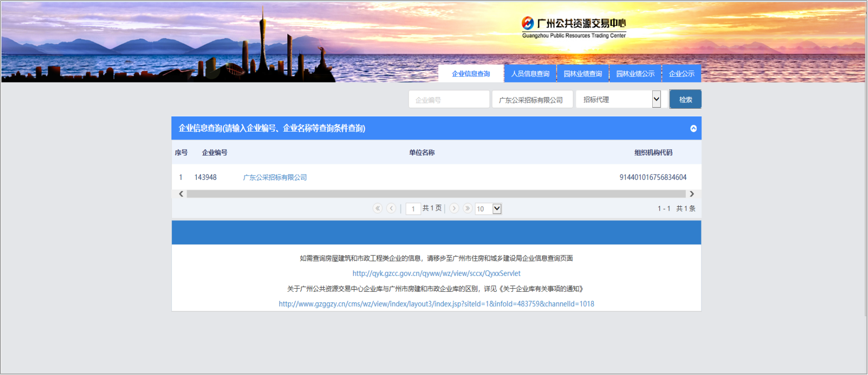Click the horizontal scrollbar under the table
This screenshot has width=868, height=375.
436,194
